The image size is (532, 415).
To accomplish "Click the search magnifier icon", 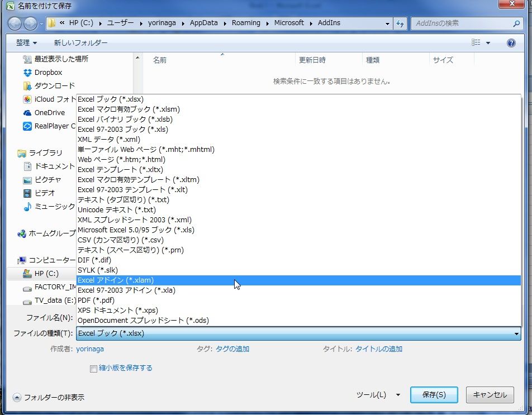I will [x=516, y=23].
